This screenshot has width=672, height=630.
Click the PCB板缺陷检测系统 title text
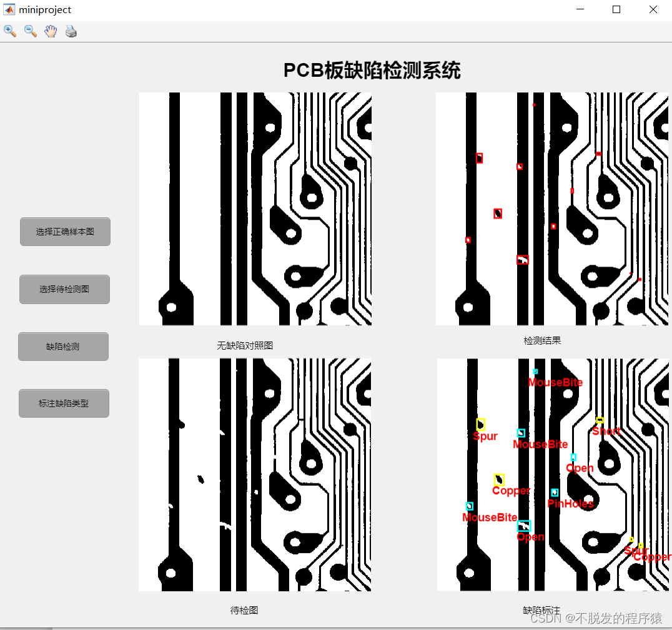[x=372, y=71]
